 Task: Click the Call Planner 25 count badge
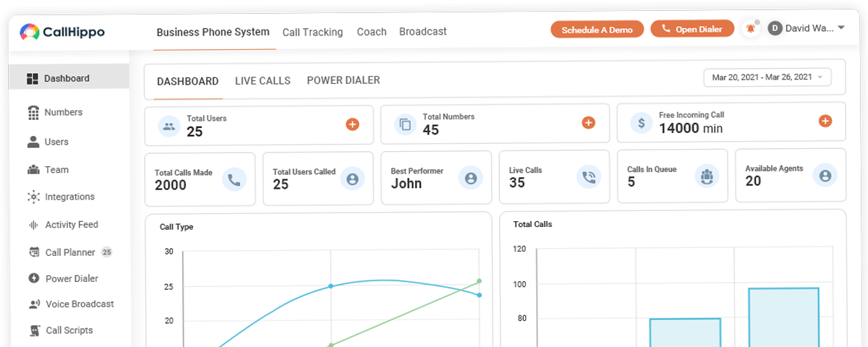106,252
